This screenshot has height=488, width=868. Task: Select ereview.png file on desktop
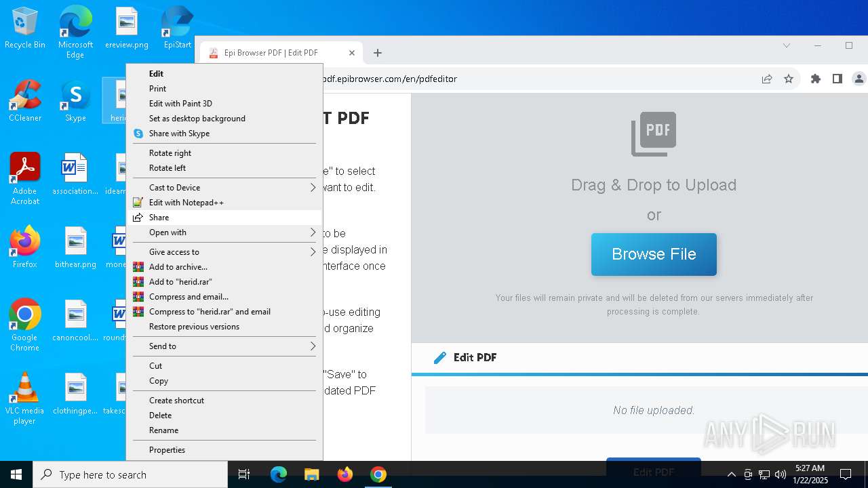[x=127, y=28]
